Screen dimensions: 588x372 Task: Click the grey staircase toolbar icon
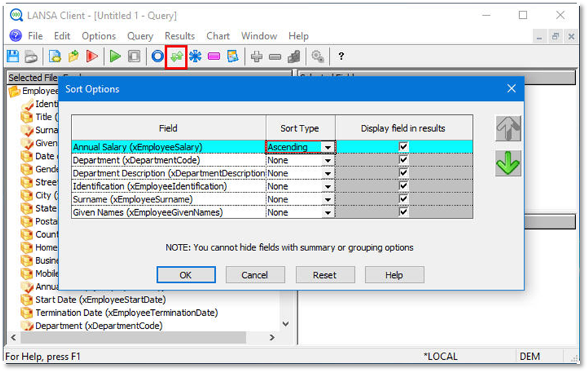[x=294, y=57]
